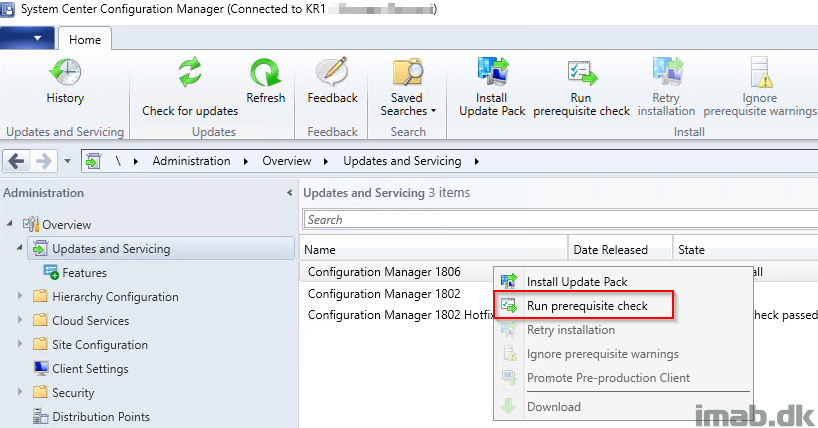Go forward with the right arrow
The image size is (818, 428).
(43, 161)
